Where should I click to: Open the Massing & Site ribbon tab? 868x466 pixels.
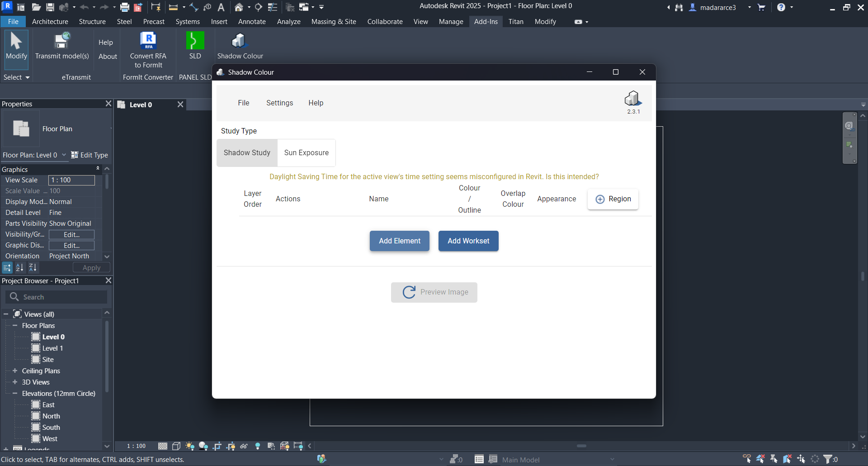coord(334,22)
